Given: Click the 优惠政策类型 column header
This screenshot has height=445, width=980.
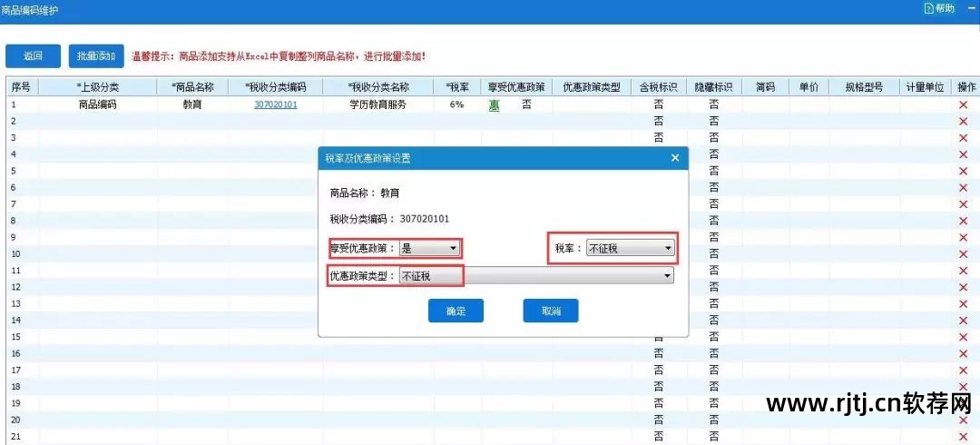Looking at the screenshot, I should tap(592, 87).
